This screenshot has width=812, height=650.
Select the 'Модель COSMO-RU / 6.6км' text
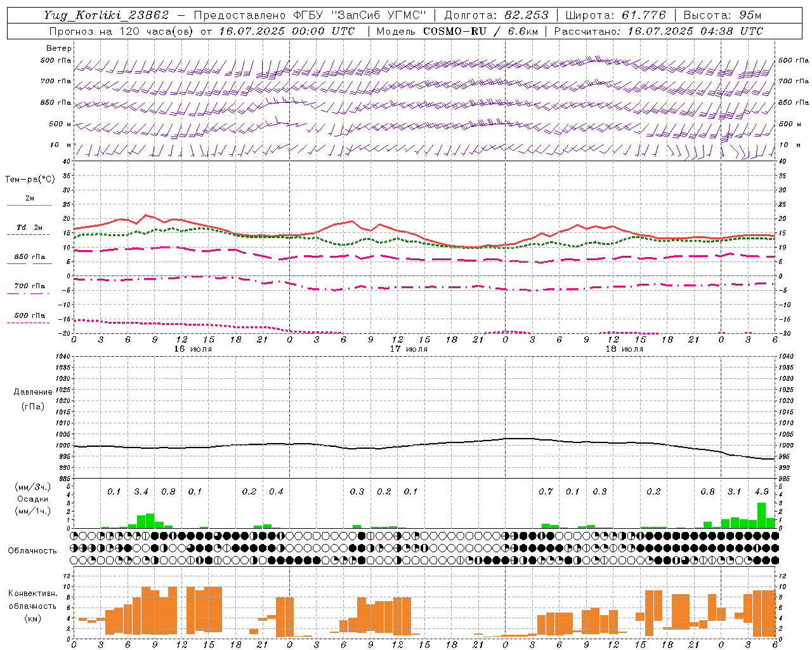click(x=456, y=31)
